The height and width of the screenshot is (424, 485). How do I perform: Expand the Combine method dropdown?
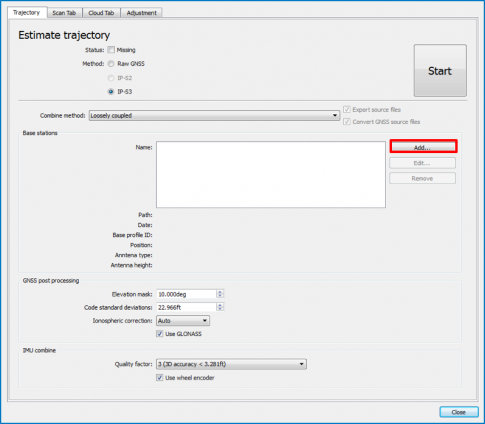(214, 116)
